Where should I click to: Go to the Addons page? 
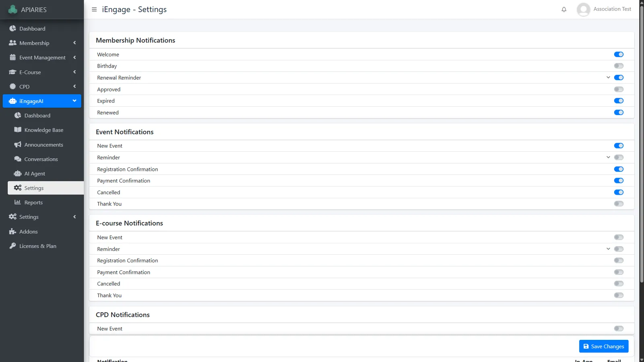[x=42, y=231]
